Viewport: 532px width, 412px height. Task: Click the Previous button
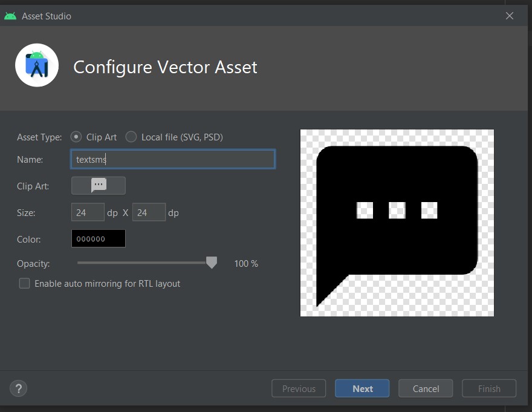coord(299,388)
